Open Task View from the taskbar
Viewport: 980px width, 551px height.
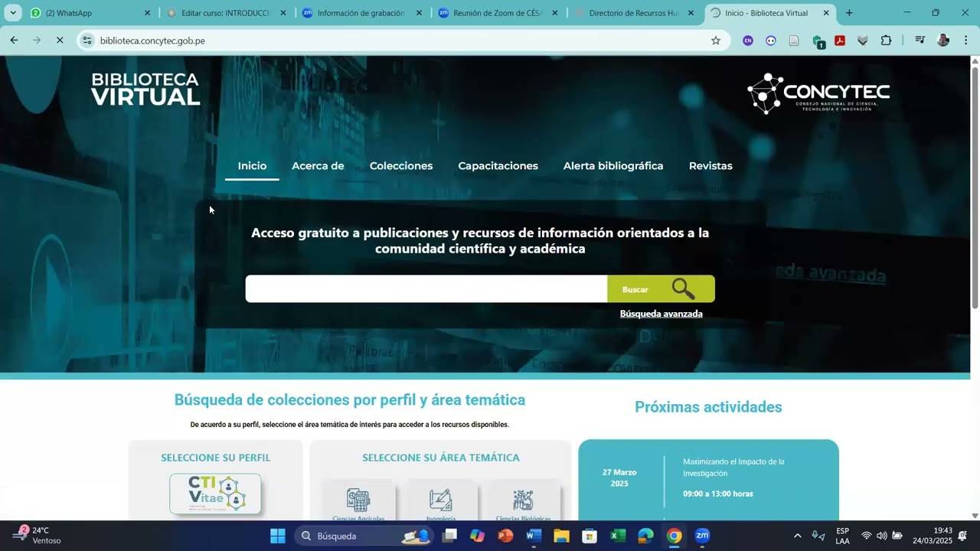[449, 536]
